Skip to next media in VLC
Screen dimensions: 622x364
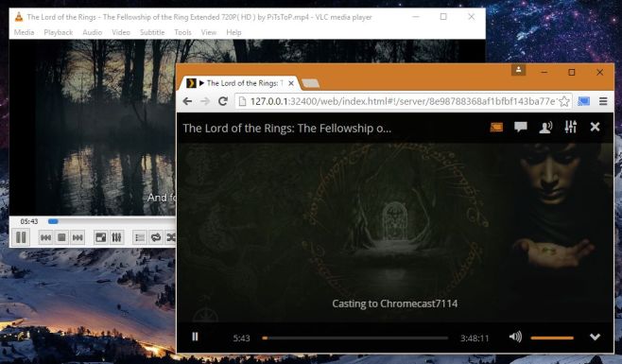click(x=78, y=237)
